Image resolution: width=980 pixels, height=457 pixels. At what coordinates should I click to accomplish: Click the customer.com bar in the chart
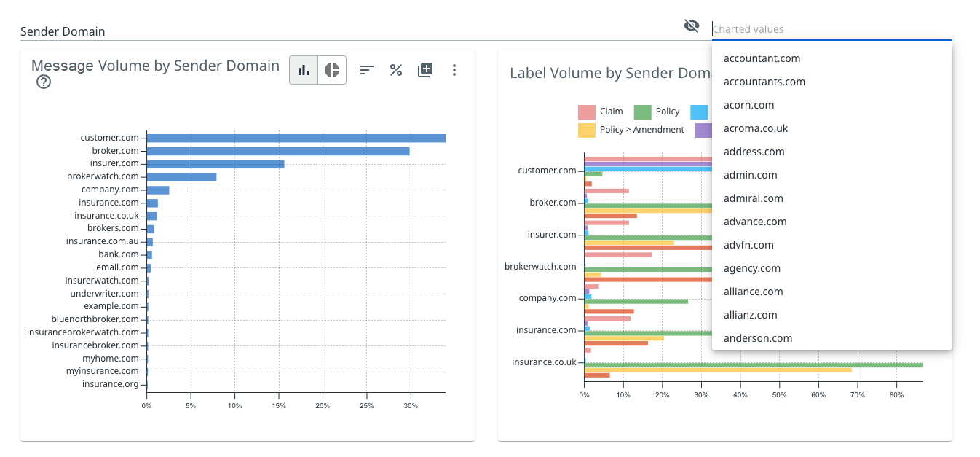tap(296, 138)
